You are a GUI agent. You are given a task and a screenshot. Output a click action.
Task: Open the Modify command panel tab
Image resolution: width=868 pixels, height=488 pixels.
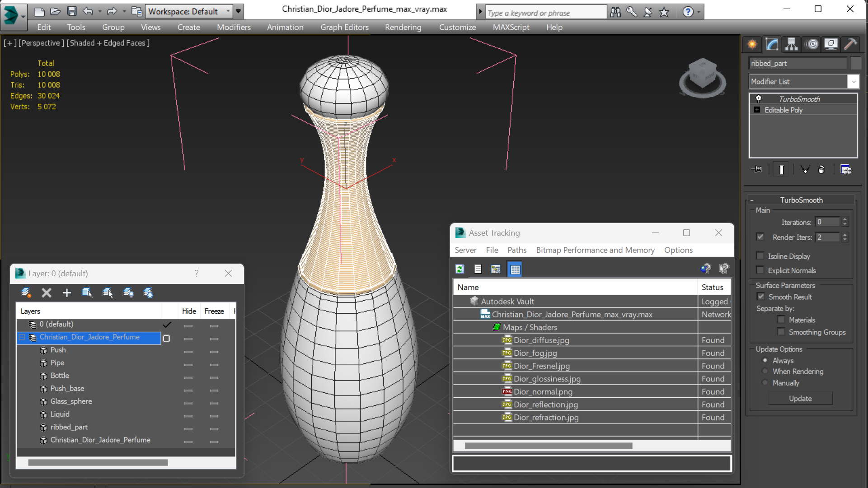pyautogui.click(x=772, y=44)
